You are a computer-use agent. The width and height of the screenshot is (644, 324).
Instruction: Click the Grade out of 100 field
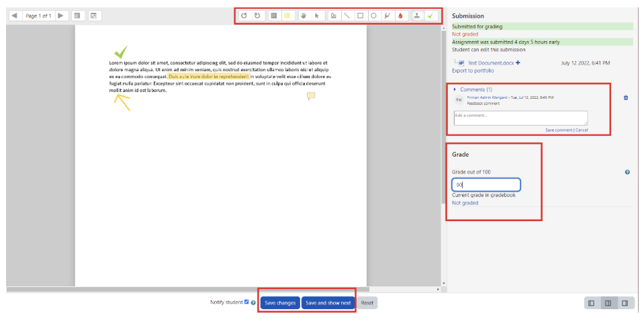coord(486,185)
